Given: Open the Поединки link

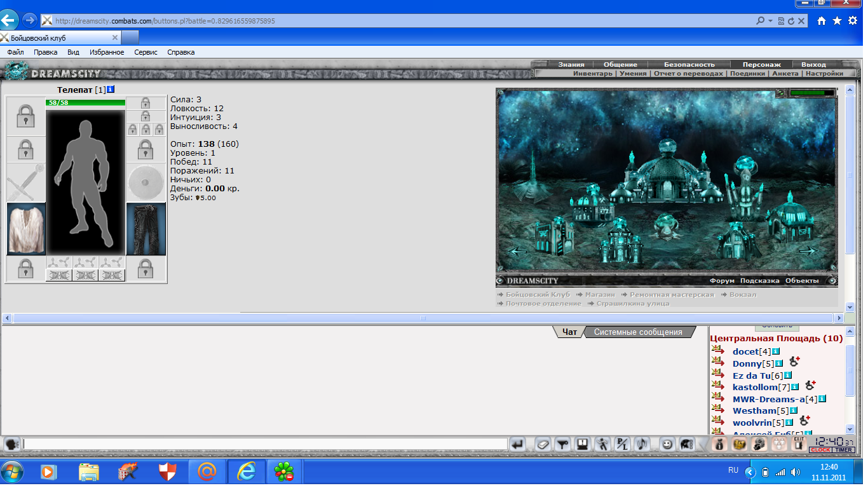Looking at the screenshot, I should [x=747, y=73].
